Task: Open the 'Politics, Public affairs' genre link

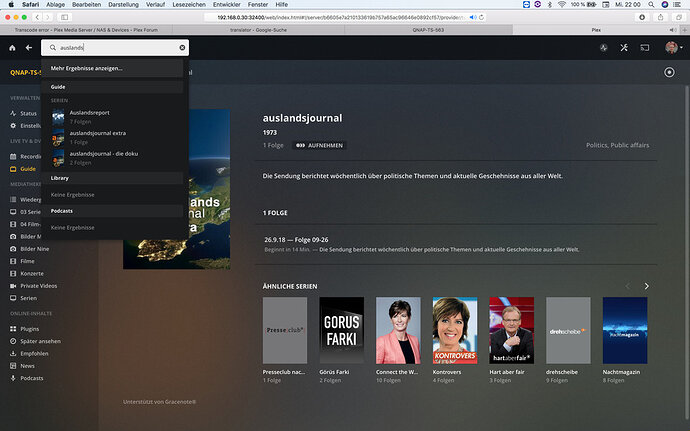Action: [617, 145]
